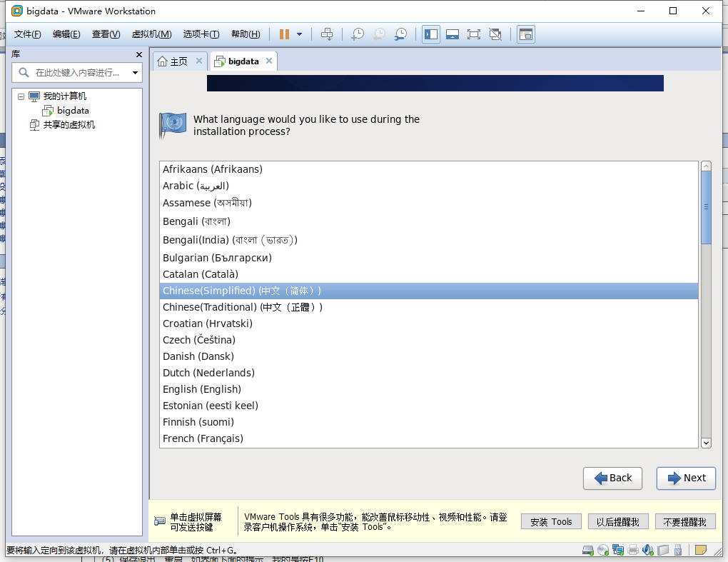Image resolution: width=728 pixels, height=562 pixels.
Task: Click the hard disk status bar icon
Action: 588,551
